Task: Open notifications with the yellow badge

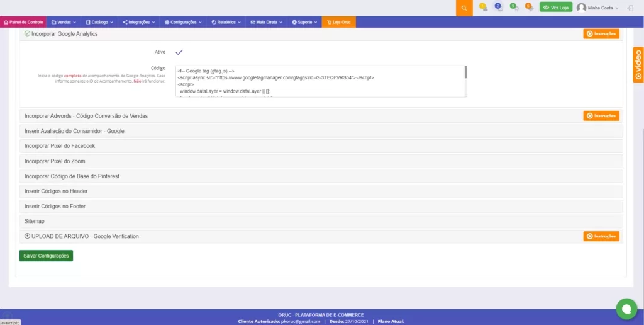Action: coord(484,7)
